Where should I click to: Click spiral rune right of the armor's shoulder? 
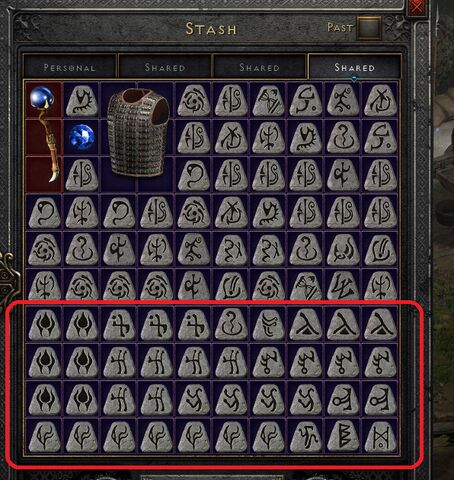(194, 100)
